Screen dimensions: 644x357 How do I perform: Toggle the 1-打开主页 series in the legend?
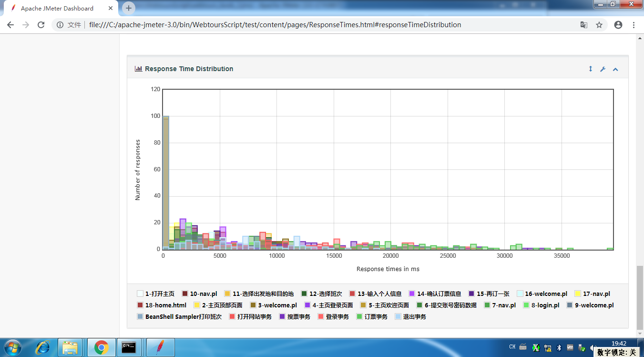pos(155,294)
